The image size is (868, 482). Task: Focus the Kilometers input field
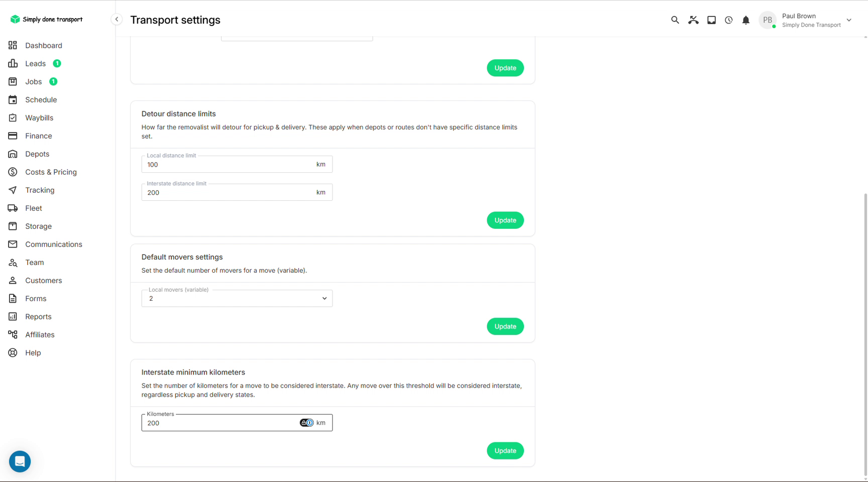(237, 423)
